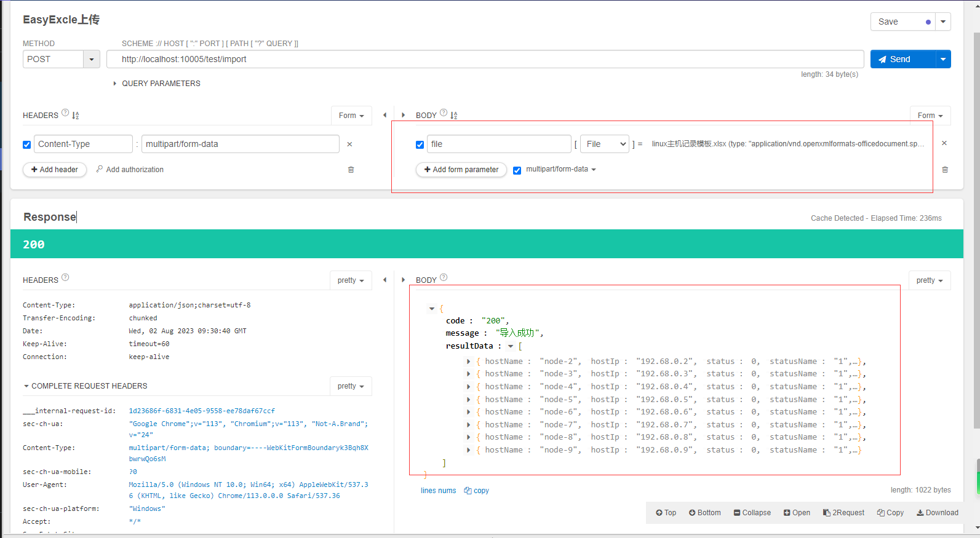
Task: Open the Send button dropdown arrow
Action: 943,59
